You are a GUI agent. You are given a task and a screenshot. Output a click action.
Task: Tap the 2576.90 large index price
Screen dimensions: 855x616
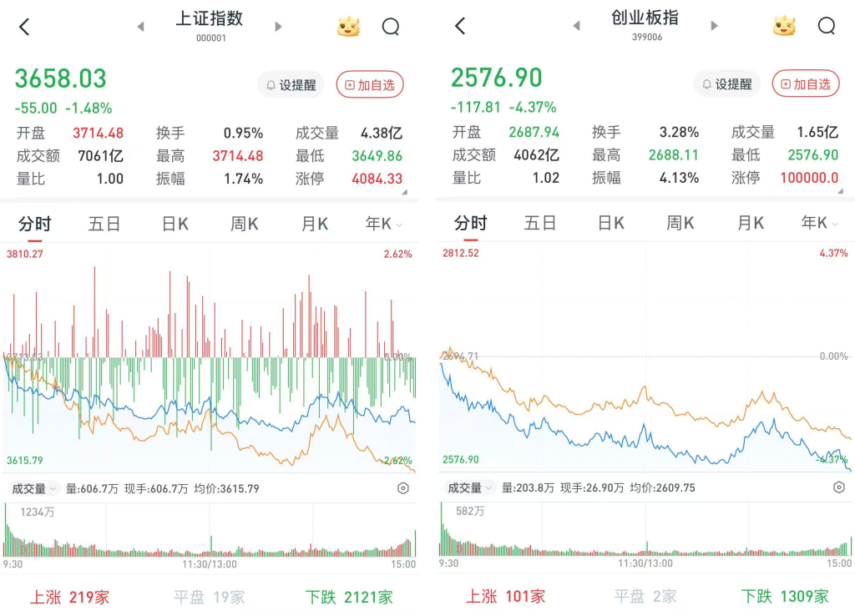pos(496,78)
